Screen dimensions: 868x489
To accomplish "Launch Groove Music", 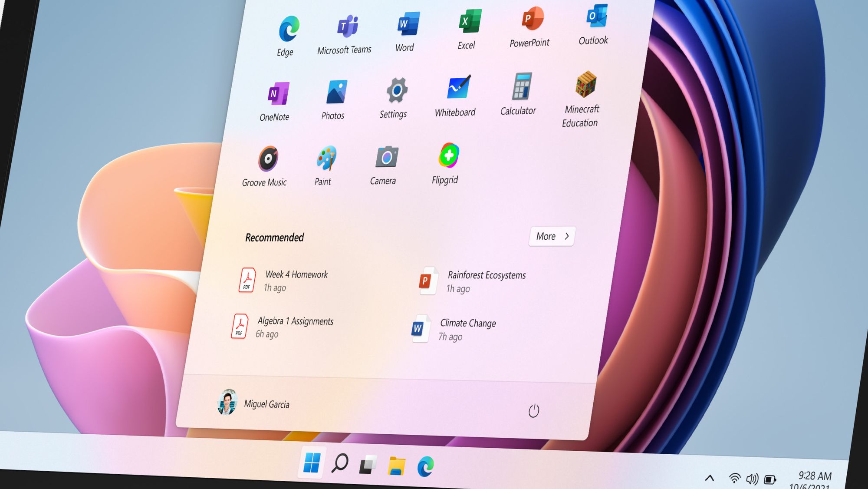I will click(x=268, y=159).
